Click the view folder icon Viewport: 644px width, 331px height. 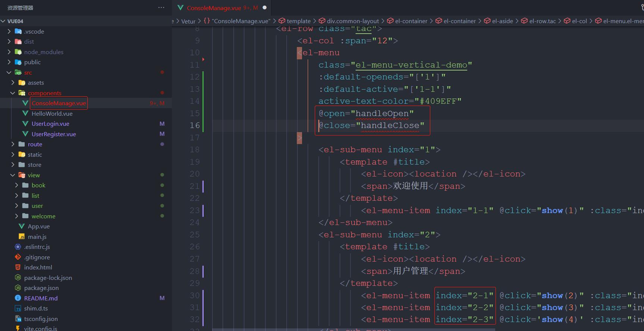click(x=22, y=175)
